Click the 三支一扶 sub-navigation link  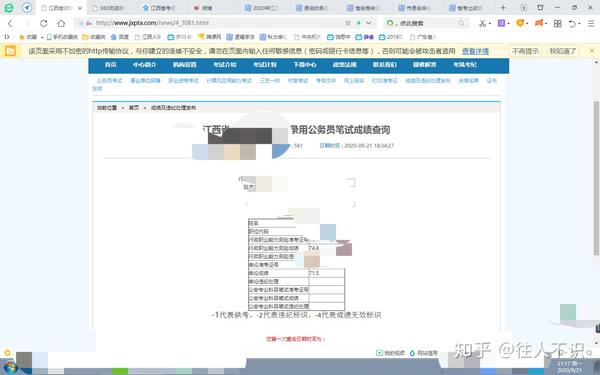(270, 81)
